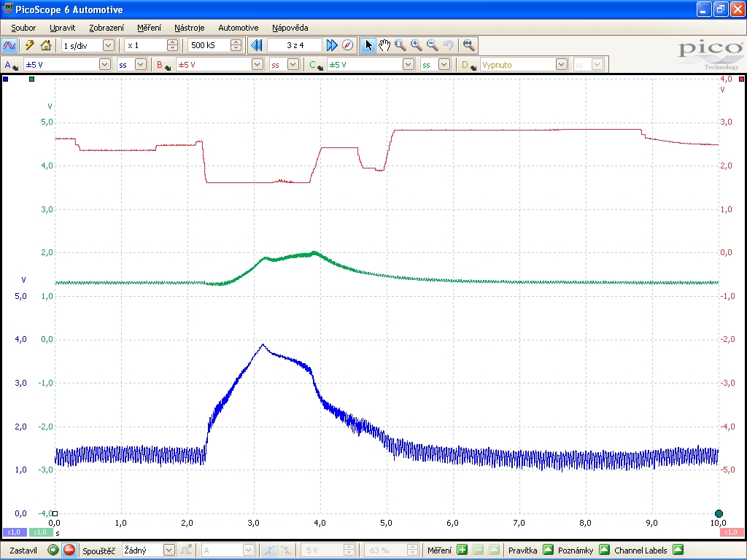This screenshot has height=560, width=747.
Task: Click the green start capture button
Action: 53,550
